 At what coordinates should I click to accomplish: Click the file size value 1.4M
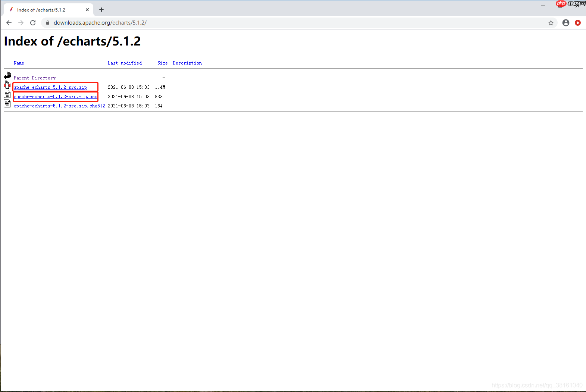coord(160,87)
